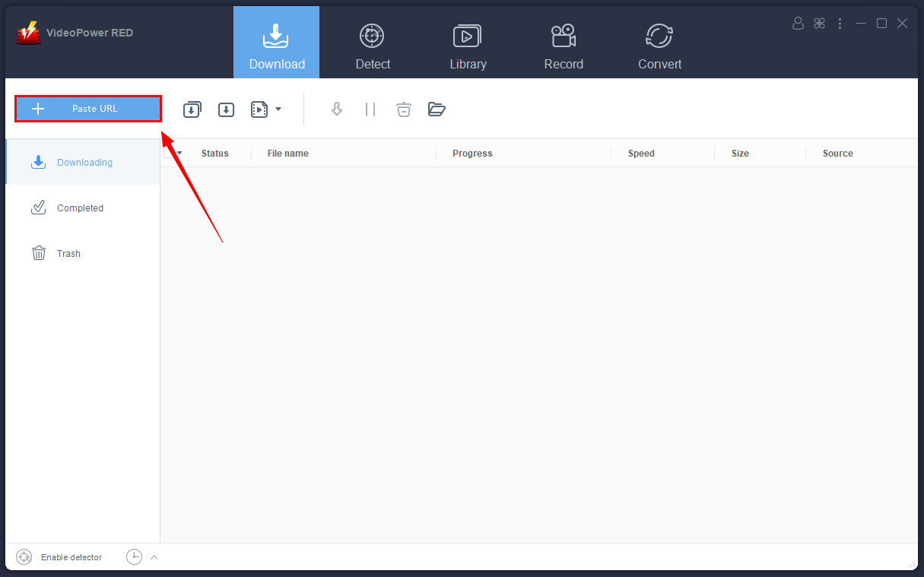Tick the select-all checkbox in table header
924x577 pixels.
click(169, 153)
